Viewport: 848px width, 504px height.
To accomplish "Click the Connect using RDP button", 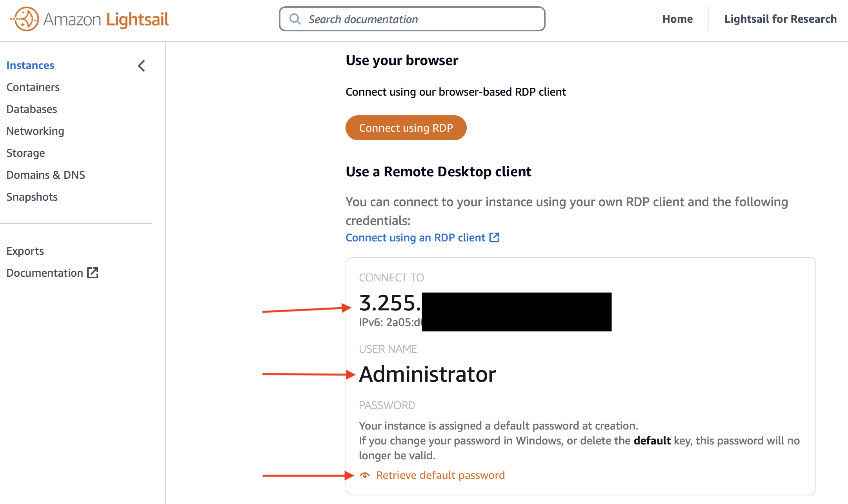I will (406, 128).
